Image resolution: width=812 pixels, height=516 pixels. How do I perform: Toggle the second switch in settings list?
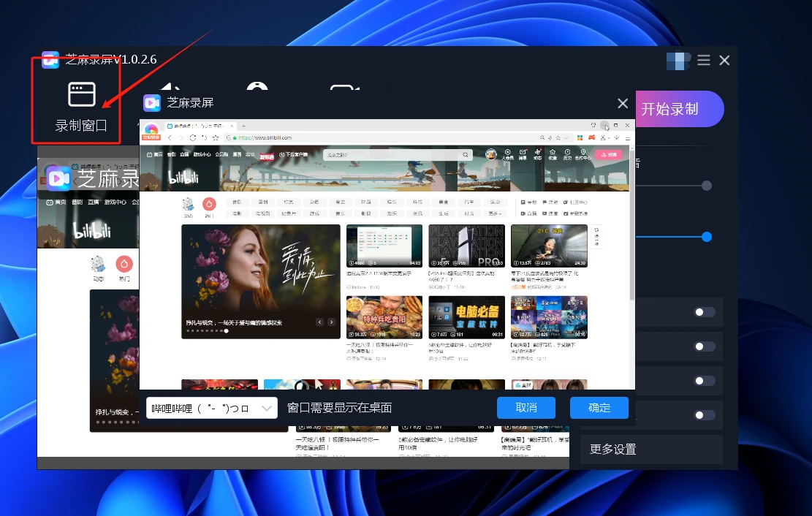pos(704,346)
